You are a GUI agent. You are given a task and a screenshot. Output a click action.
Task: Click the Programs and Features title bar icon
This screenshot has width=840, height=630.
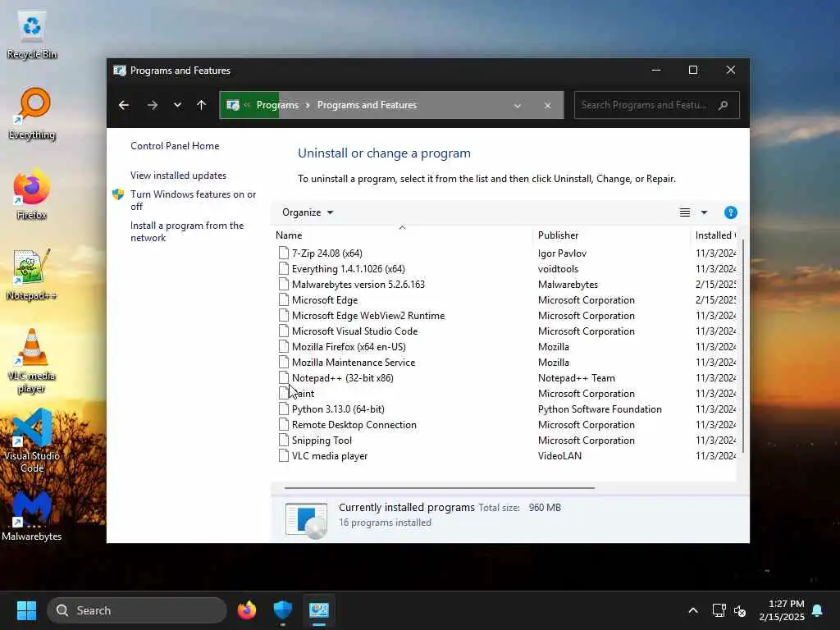point(120,71)
